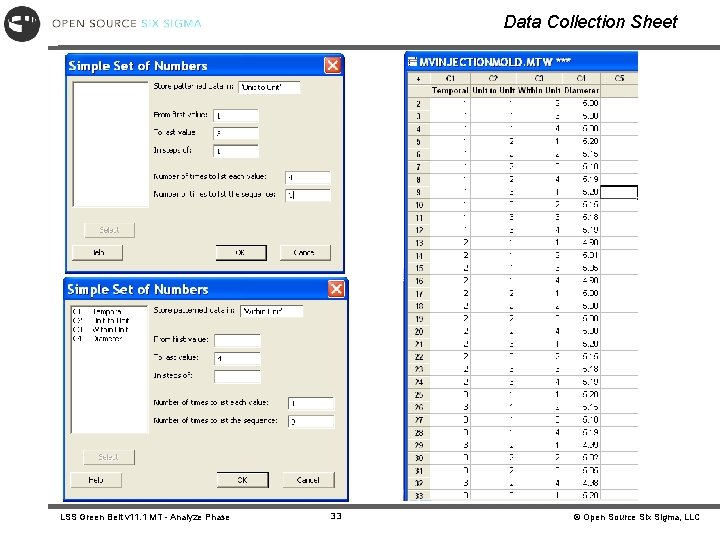Close the upper Simple Set of Numbers dialog

click(x=332, y=65)
